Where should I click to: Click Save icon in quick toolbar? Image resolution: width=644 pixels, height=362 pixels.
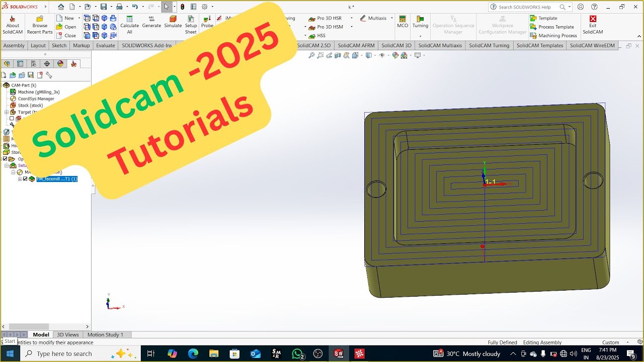click(103, 7)
